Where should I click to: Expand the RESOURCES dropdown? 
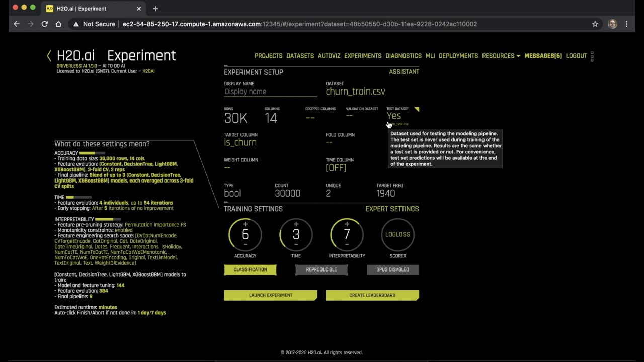click(501, 56)
